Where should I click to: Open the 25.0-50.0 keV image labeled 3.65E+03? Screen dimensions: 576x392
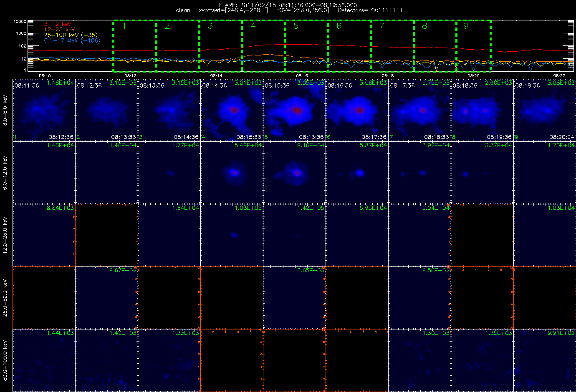[x=294, y=297]
